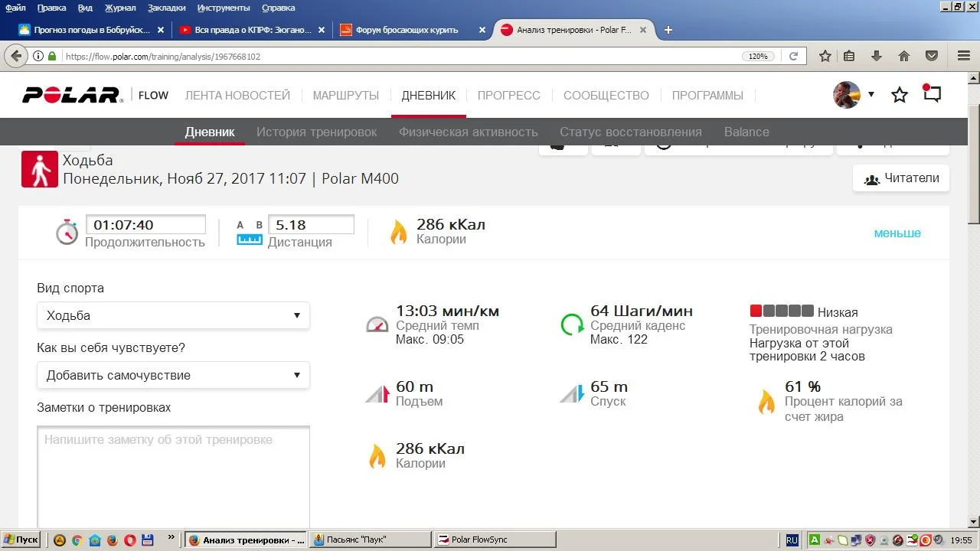Click the reload page button in address bar
This screenshot has height=551, width=980.
(794, 56)
